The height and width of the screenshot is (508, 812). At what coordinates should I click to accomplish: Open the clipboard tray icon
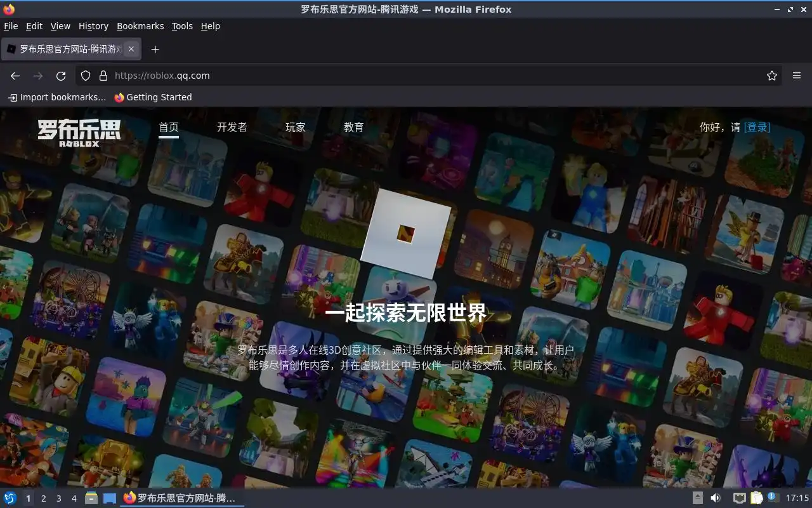click(x=756, y=498)
